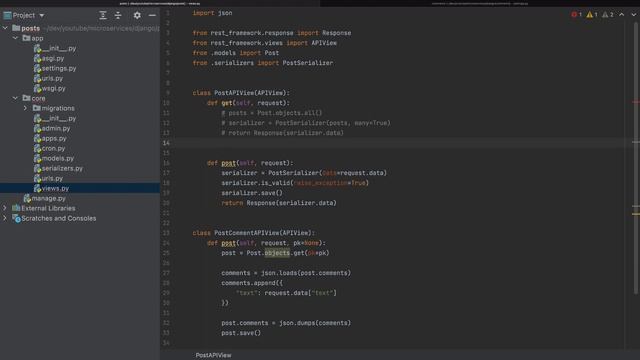The width and height of the screenshot is (640, 360).
Task: Select the app folder
Action: point(33,38)
